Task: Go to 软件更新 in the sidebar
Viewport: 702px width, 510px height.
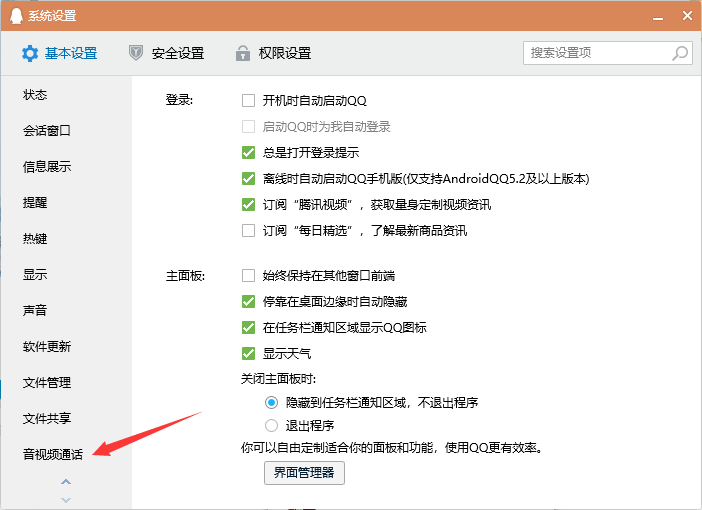Action: tap(47, 347)
